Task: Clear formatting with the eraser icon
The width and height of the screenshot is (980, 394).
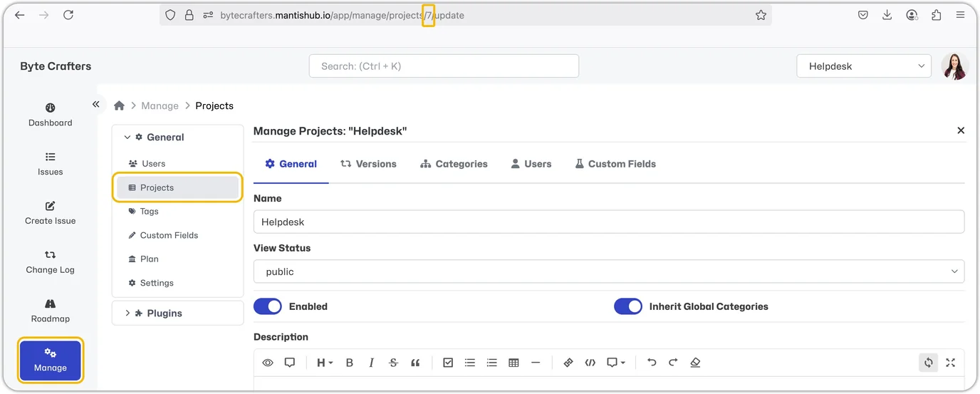Action: coord(695,363)
